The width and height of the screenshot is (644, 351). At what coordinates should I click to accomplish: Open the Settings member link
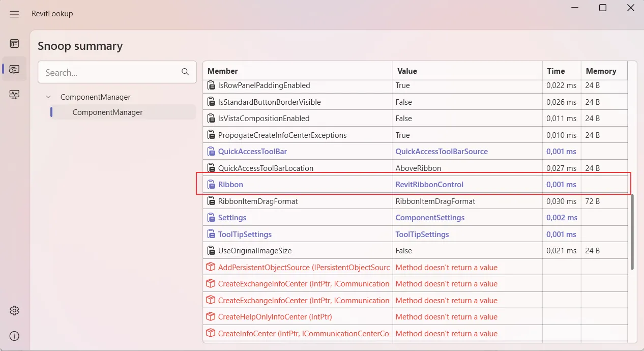coord(232,218)
